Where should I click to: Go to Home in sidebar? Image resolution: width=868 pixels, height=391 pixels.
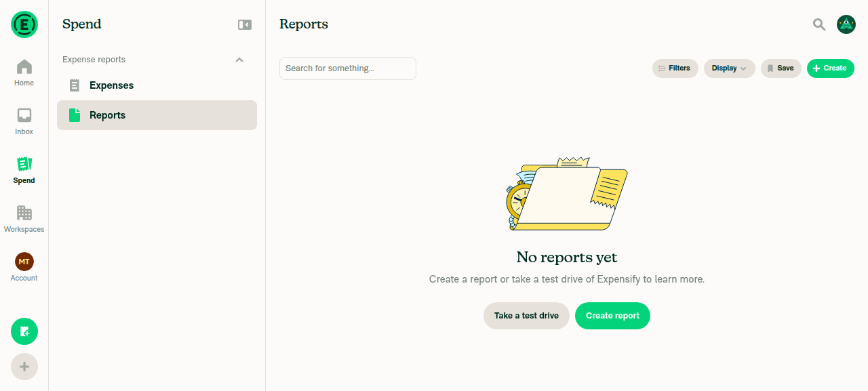(24, 73)
